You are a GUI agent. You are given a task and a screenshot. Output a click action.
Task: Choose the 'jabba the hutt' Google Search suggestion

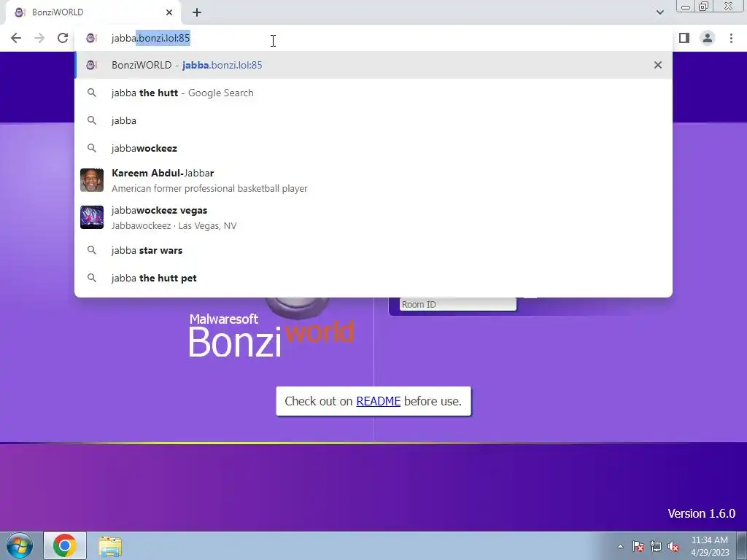coord(373,93)
